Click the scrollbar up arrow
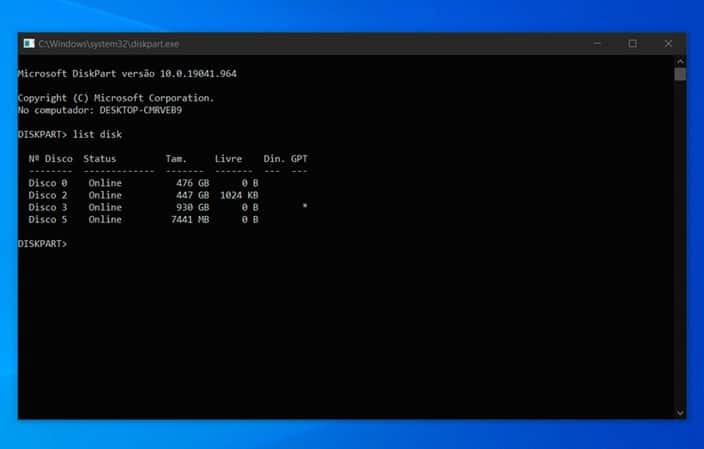 coord(680,62)
